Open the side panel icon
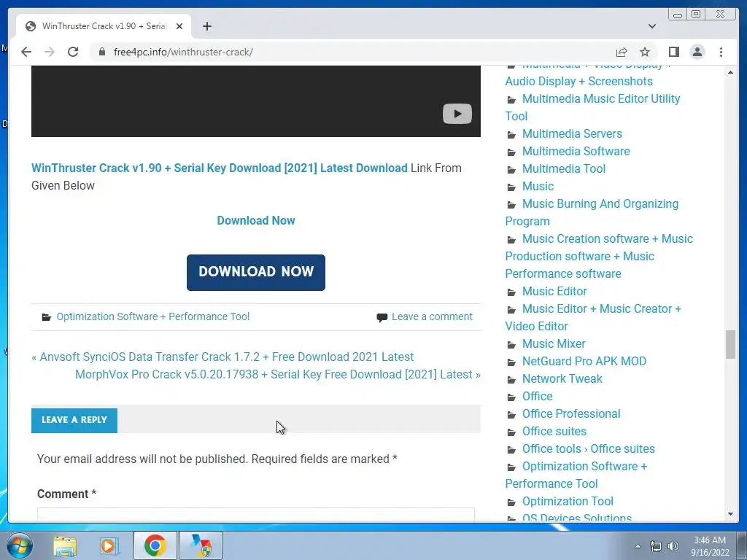747x560 pixels. pyautogui.click(x=673, y=52)
